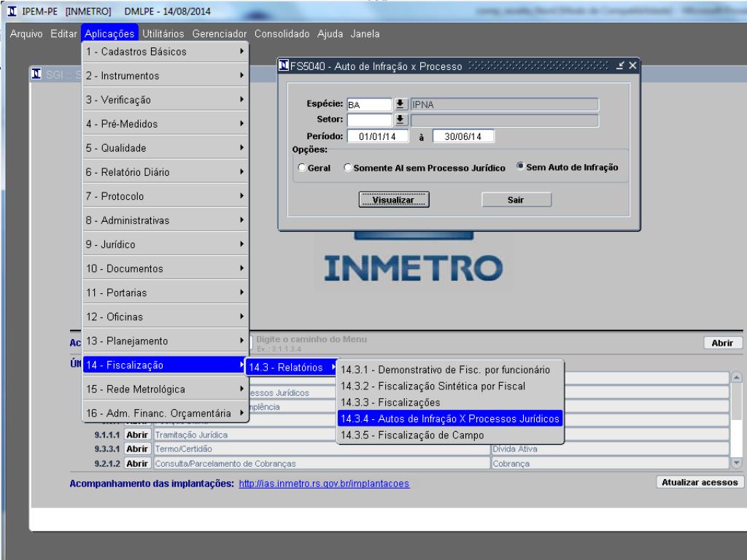This screenshot has width=747, height=560.
Task: Open 12 - Oficinas menu entry
Action: 166,316
